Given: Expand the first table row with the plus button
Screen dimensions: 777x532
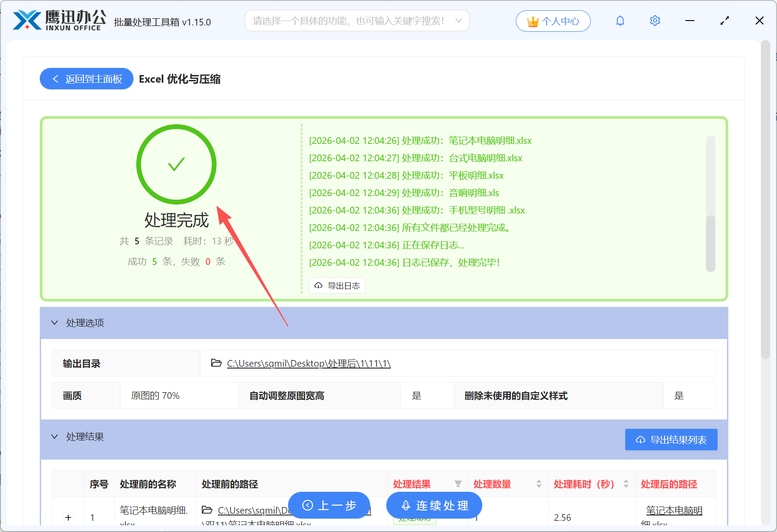Looking at the screenshot, I should 68,517.
